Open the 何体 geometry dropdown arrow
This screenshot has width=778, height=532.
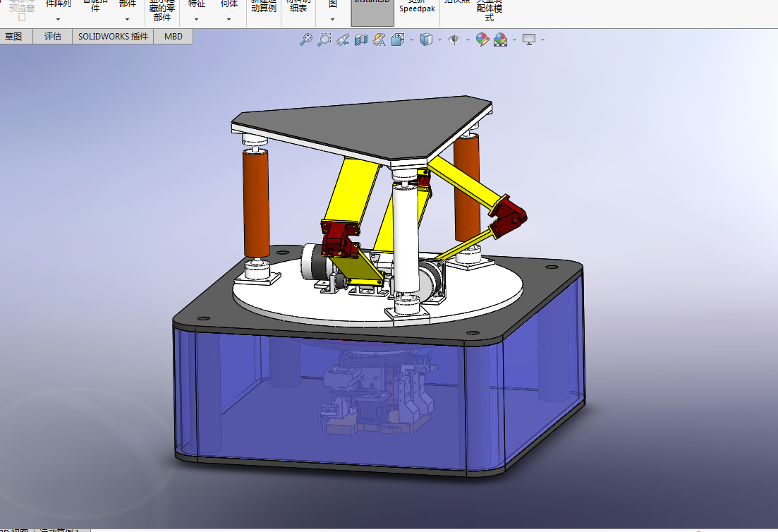coord(229,19)
